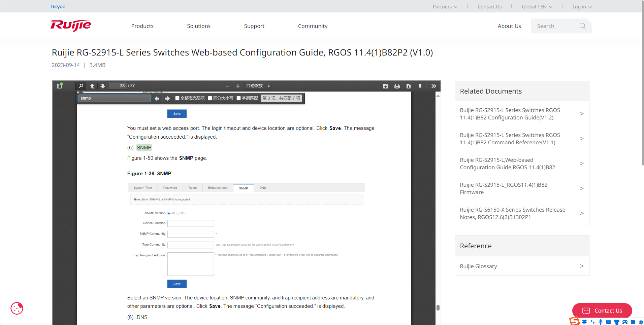Viewport: 644px width, 325px height.
Task: Click the Reyee link
Action: pos(58,6)
